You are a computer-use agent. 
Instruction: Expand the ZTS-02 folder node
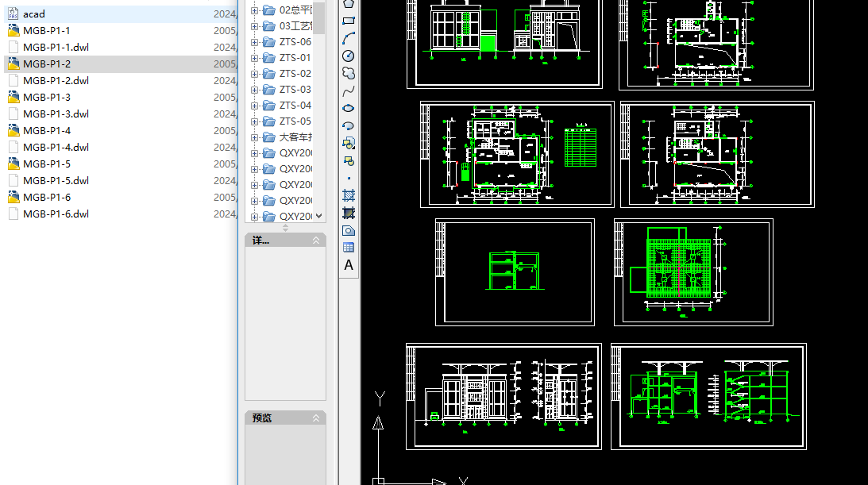(254, 74)
